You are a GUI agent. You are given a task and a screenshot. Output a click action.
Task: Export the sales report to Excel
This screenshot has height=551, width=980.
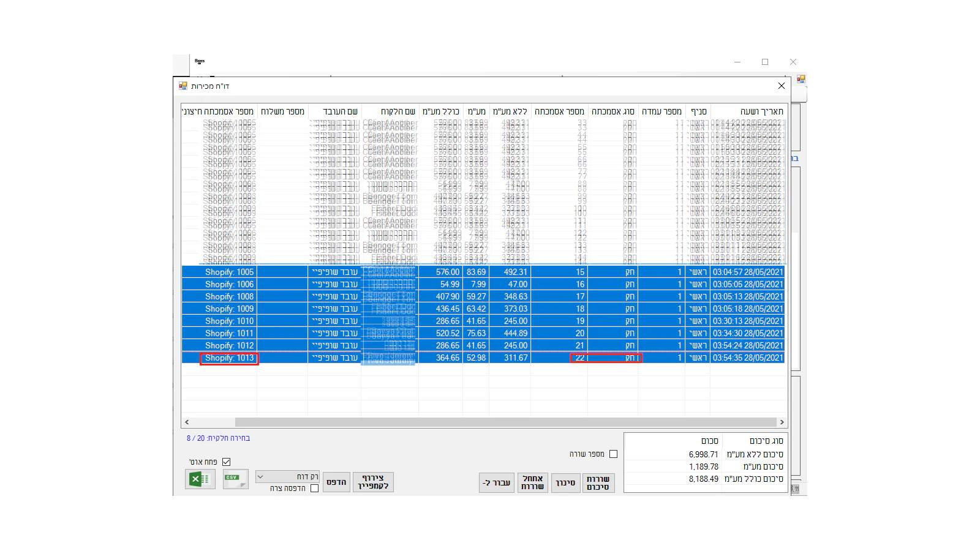point(200,479)
